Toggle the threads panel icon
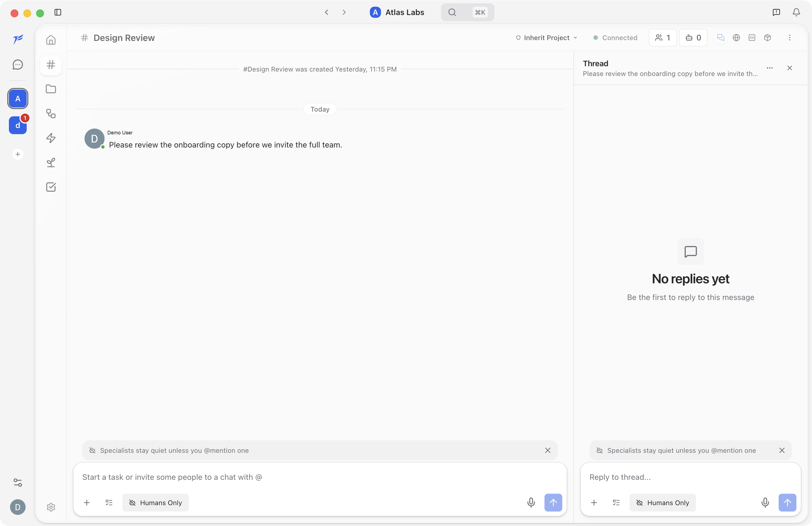The image size is (812, 526). pos(721,38)
